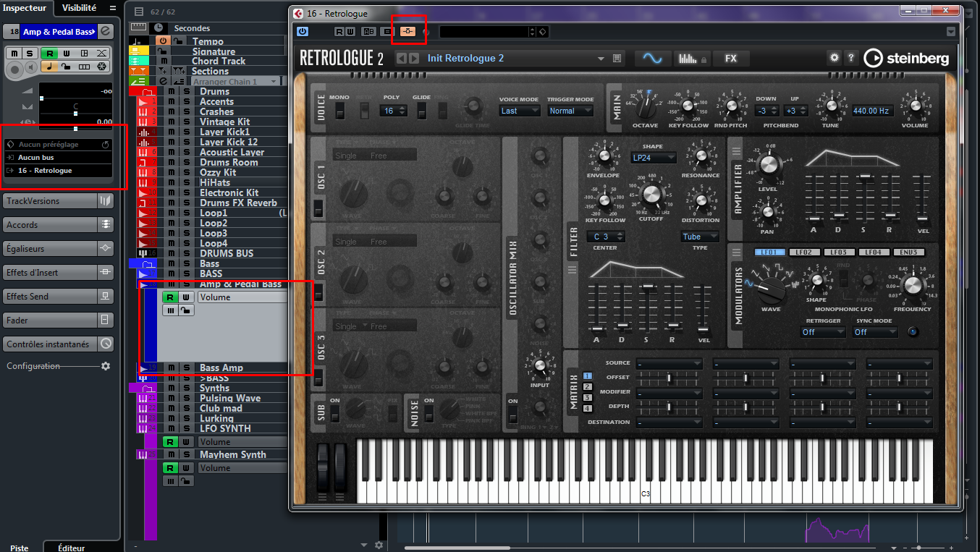980x552 pixels.
Task: Click the filter envelope Attack slider
Action: pos(597,307)
